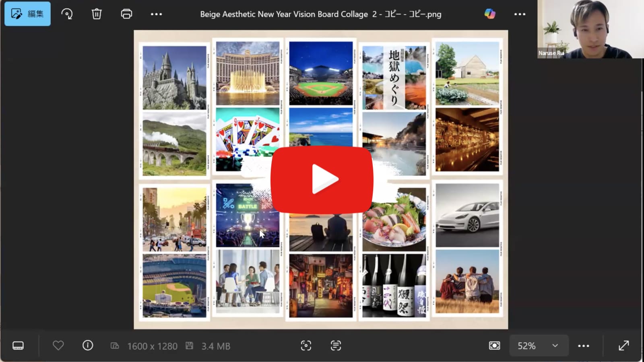
Task: Click the zoom dropdown chevron arrow
Action: (555, 346)
